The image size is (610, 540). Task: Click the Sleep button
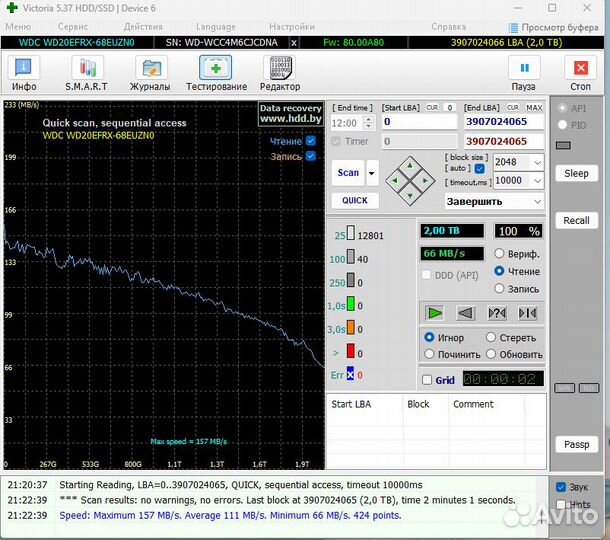pos(576,173)
